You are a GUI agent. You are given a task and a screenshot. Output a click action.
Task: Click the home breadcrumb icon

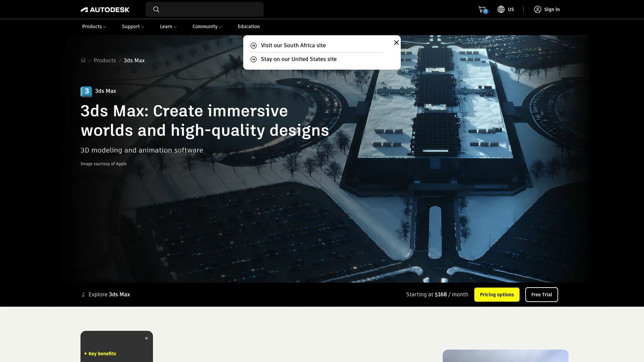click(x=83, y=60)
